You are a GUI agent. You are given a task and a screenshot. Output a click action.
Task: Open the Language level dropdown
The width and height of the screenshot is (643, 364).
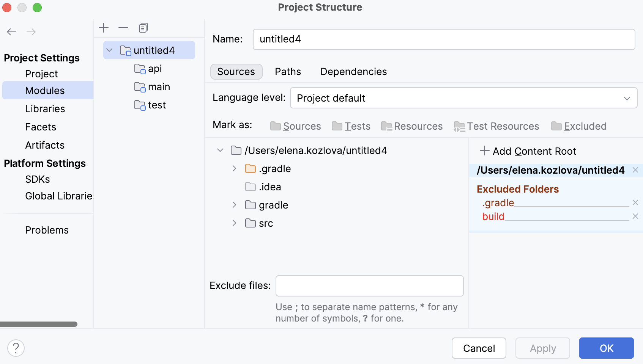(x=463, y=98)
